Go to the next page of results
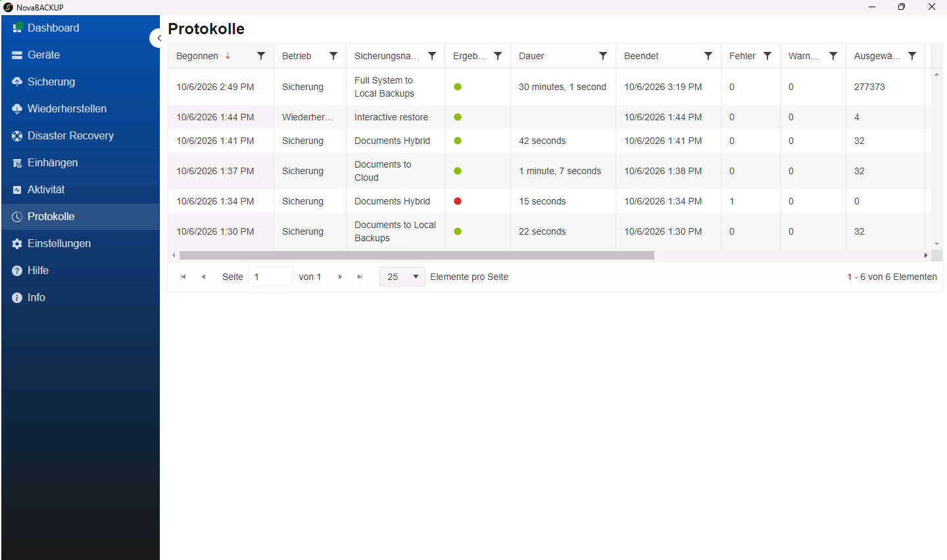The width and height of the screenshot is (947, 560). 340,277
